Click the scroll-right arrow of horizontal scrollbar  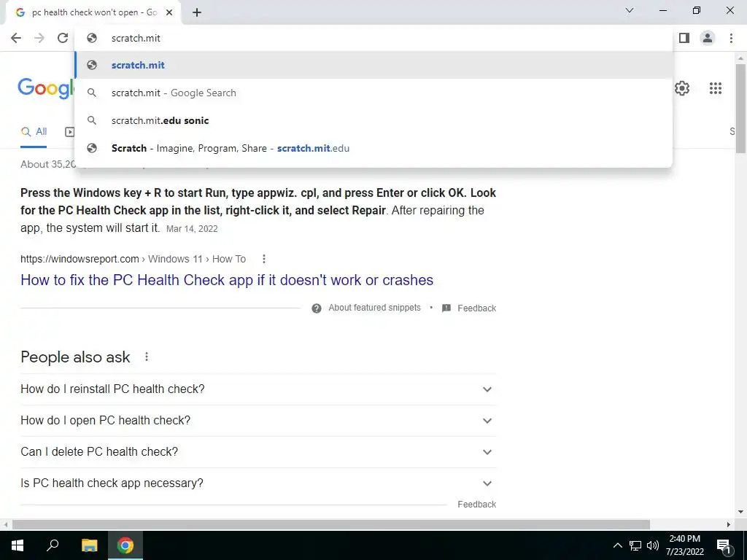click(x=729, y=524)
